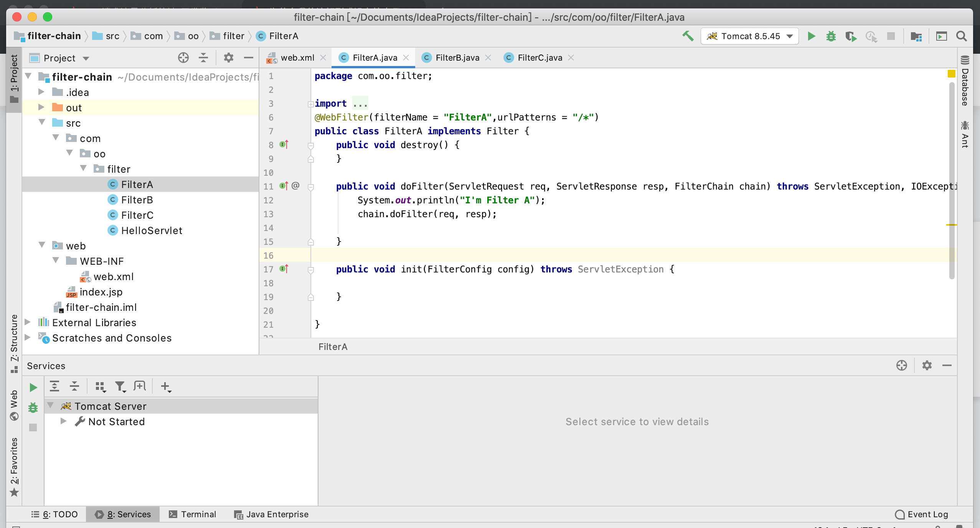Click the Debug bug icon in Services panel
Viewport: 980px width, 528px height.
pyautogui.click(x=33, y=408)
